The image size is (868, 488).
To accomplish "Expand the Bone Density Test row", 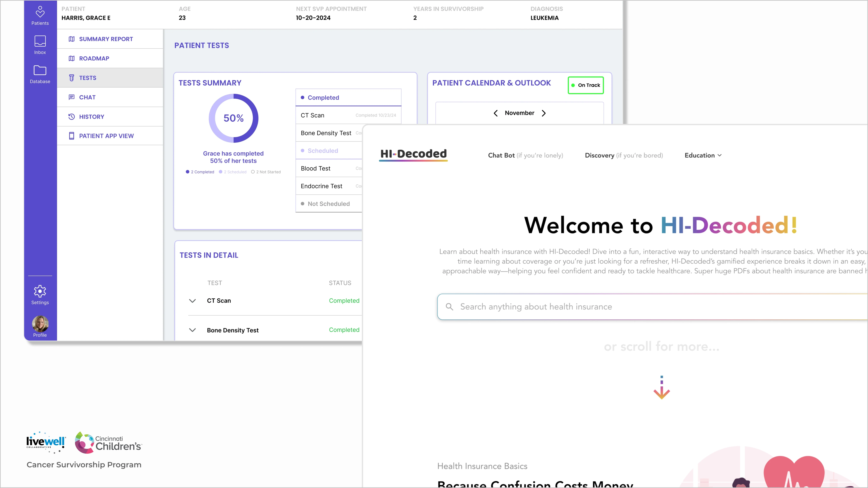I will pos(192,330).
